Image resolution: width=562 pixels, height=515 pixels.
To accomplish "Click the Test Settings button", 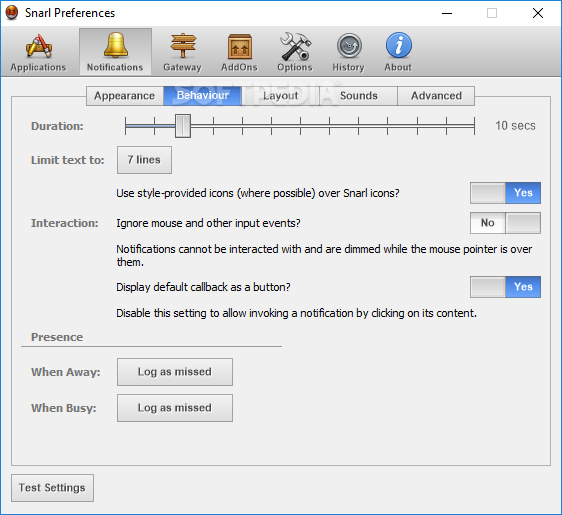I will [52, 488].
